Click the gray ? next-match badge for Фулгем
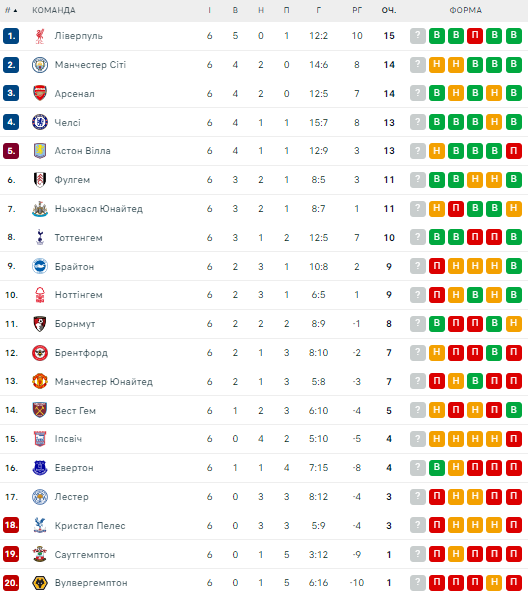 coord(418,180)
